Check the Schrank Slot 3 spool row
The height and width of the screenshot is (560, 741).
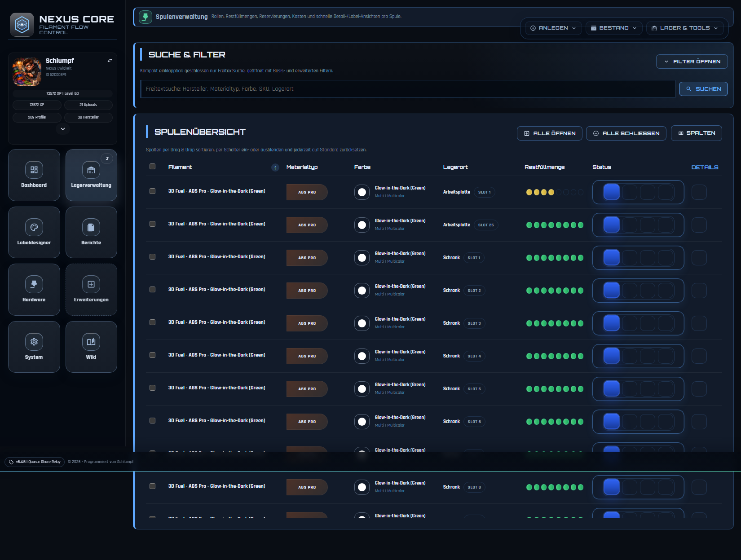click(x=153, y=322)
